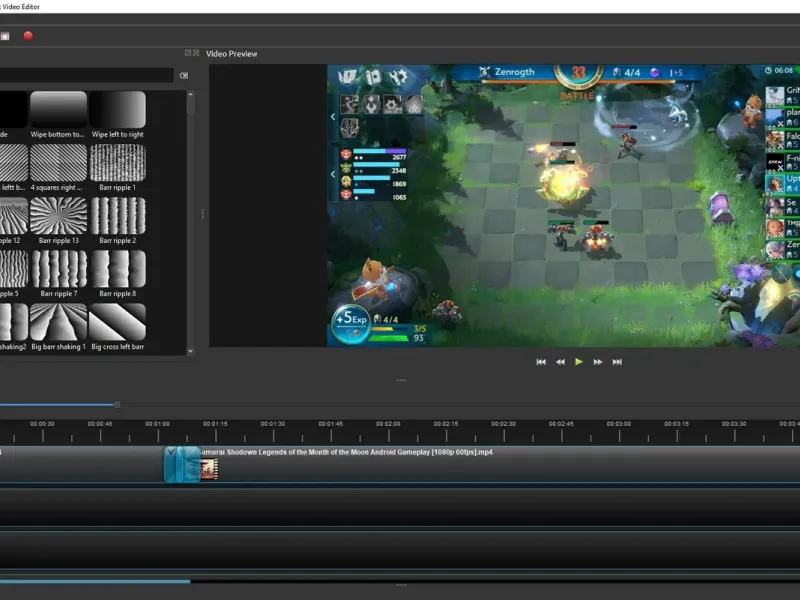800x600 pixels.
Task: Jump to start of video
Action: [x=541, y=362]
